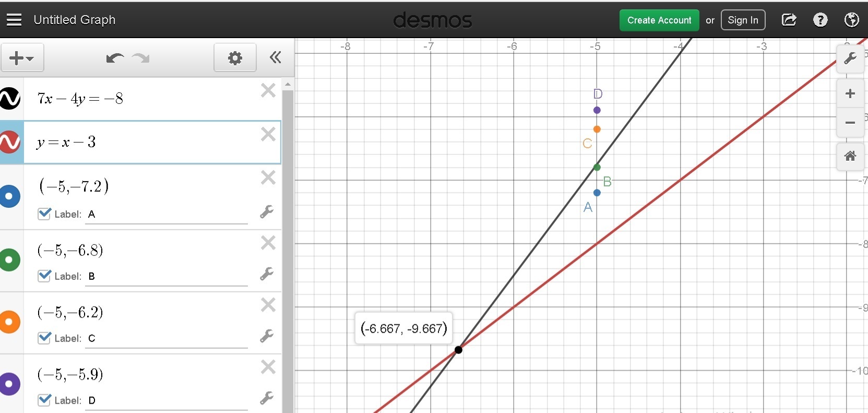Click into the 7x − 4y = −8 expression
The width and height of the screenshot is (868, 413).
click(x=80, y=98)
